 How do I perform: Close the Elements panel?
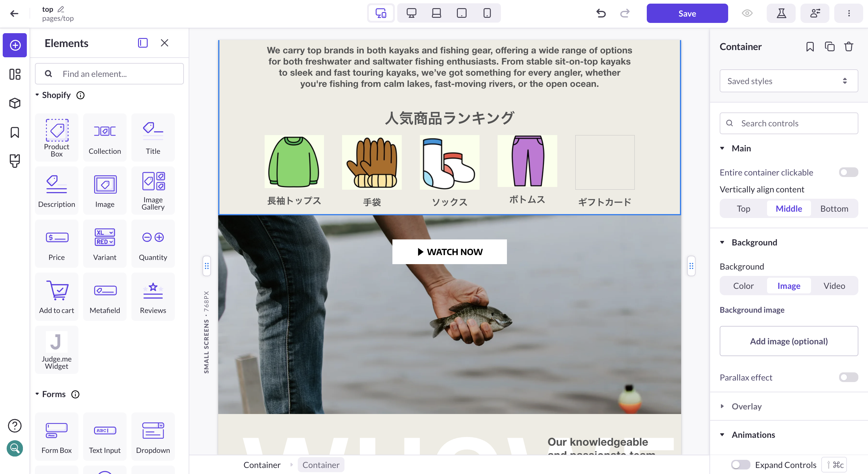[x=165, y=43]
